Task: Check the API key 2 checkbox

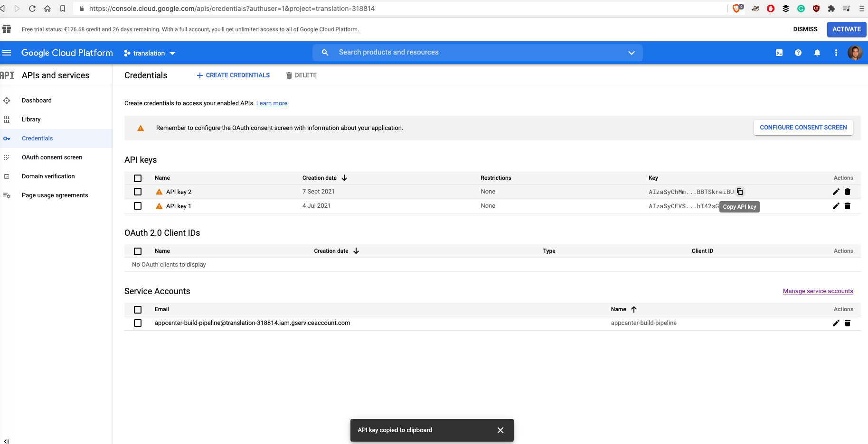Action: tap(138, 192)
